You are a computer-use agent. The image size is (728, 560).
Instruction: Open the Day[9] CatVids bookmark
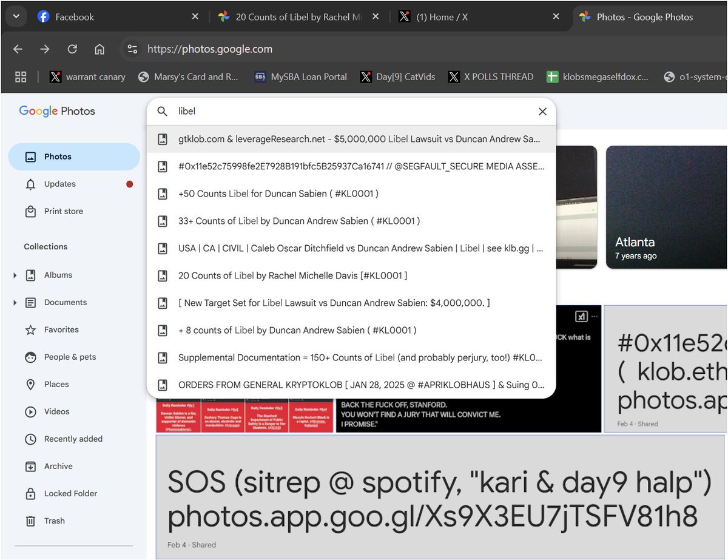point(398,76)
